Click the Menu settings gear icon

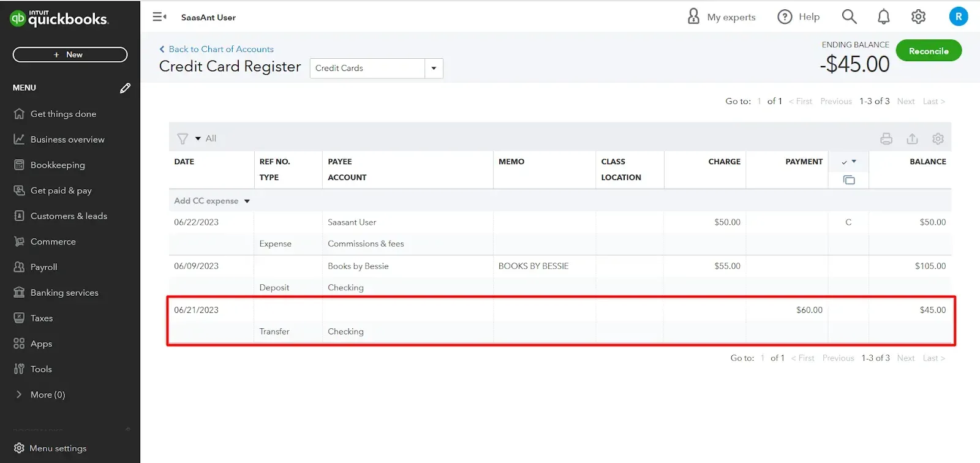(19, 448)
